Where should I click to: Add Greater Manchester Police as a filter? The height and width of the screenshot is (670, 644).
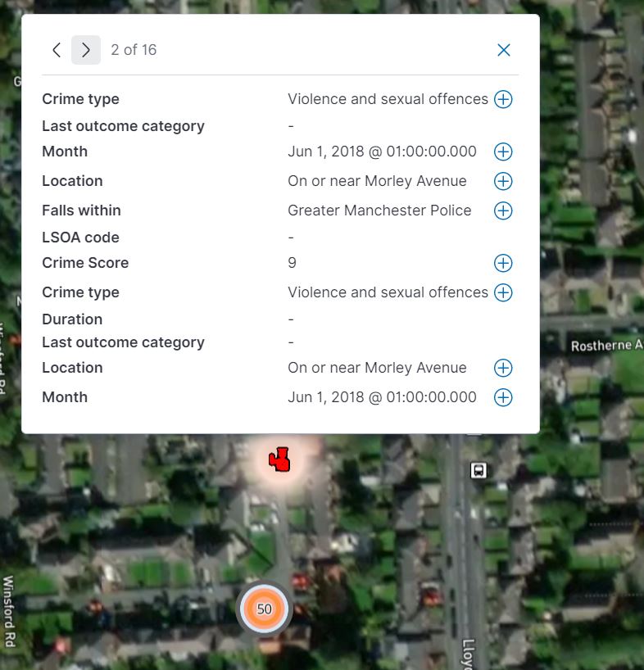(x=503, y=211)
